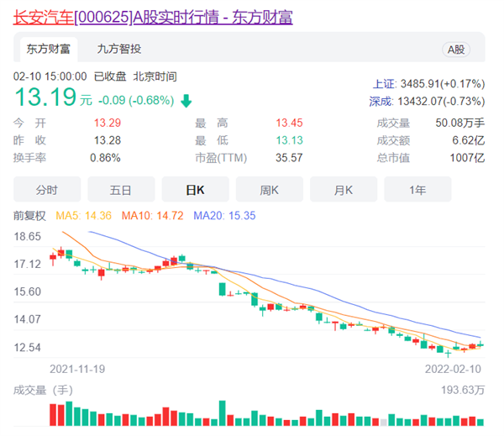Click the 换手率 value 0.86%
The width and height of the screenshot is (504, 436).
pyautogui.click(x=105, y=158)
